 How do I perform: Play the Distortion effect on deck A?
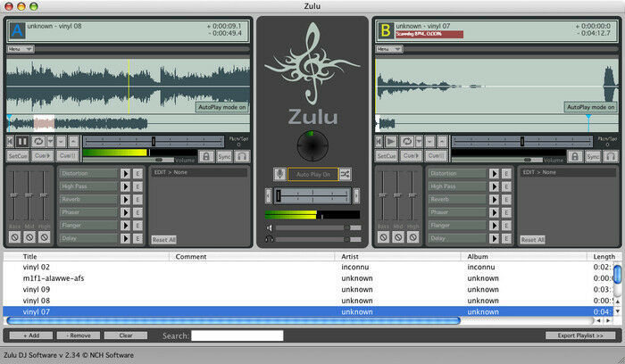pos(126,173)
